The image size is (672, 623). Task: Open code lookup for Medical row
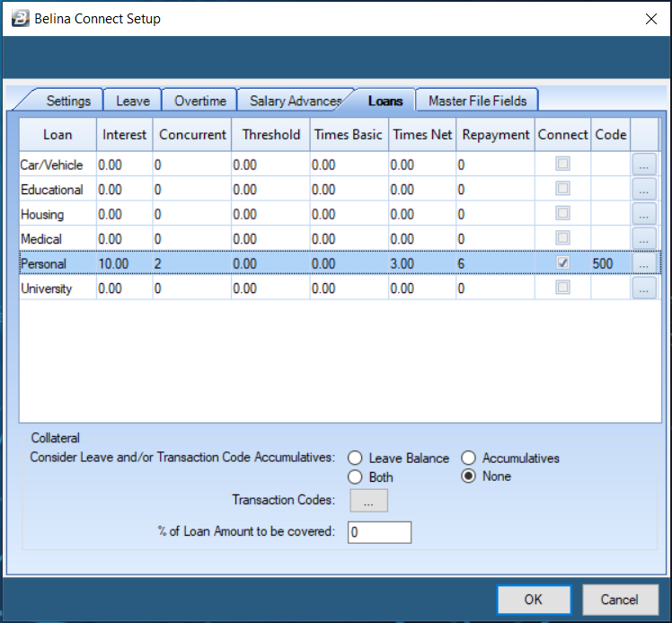[644, 238]
